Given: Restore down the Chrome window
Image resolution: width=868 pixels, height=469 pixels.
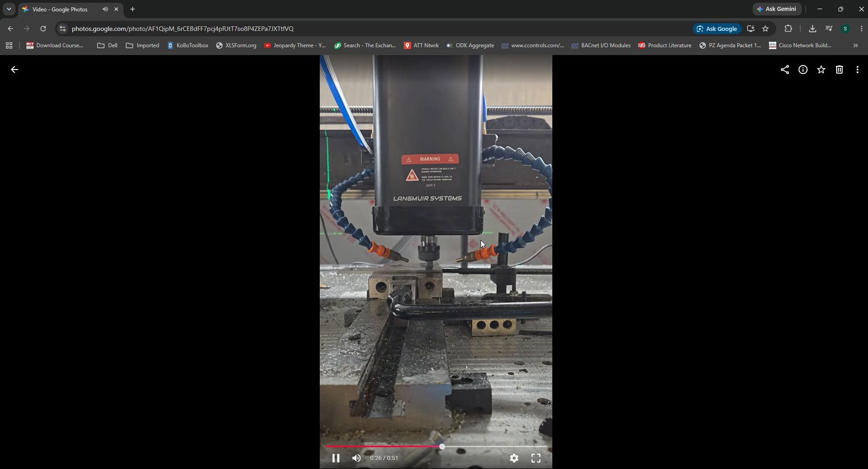Looking at the screenshot, I should [x=841, y=9].
